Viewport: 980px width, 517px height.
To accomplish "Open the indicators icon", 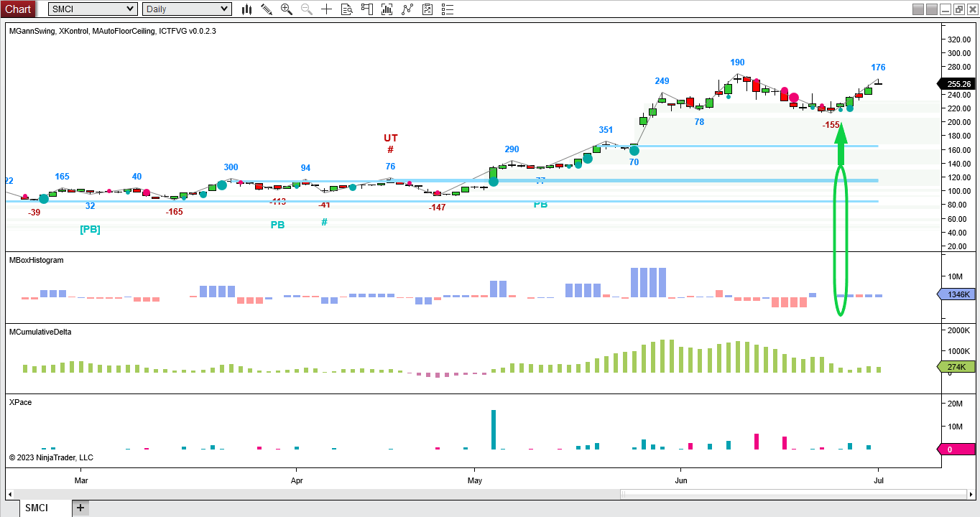I will point(387,9).
